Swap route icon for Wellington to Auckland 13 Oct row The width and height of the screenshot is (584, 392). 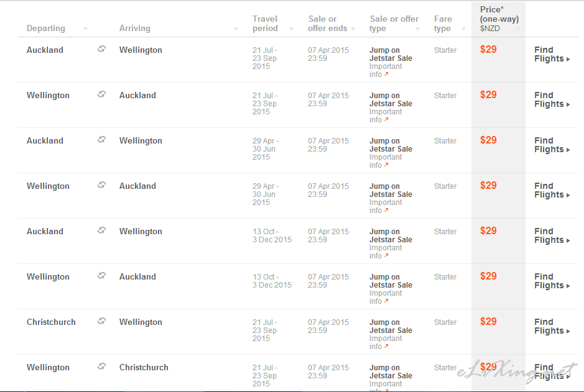[101, 276]
